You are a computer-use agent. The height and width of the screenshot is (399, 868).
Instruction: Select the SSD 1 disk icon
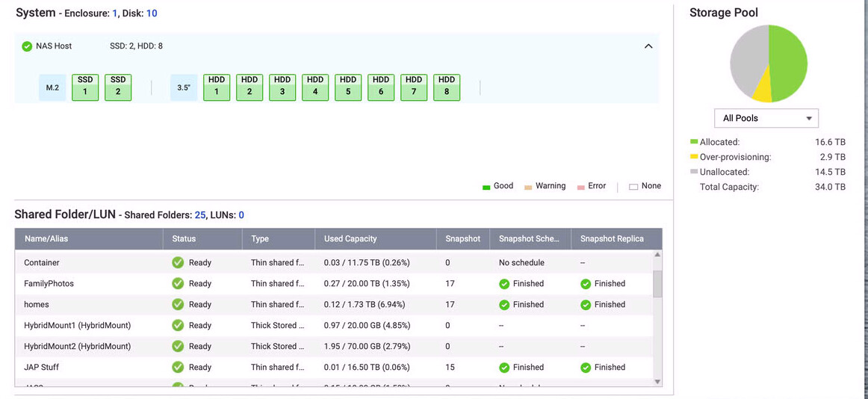85,87
